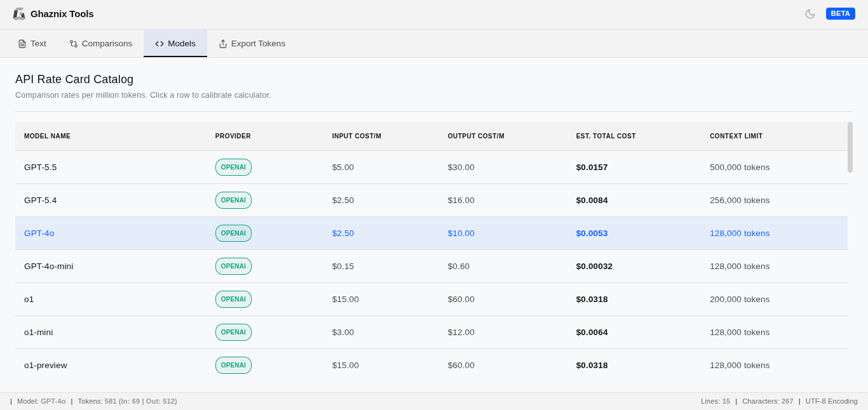
Task: Click the $10.00 output cost for GPT-4o
Action: [461, 234]
